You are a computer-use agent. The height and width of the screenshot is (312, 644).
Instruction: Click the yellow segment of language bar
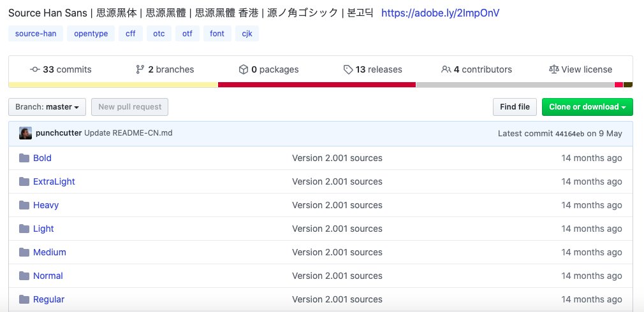point(113,85)
